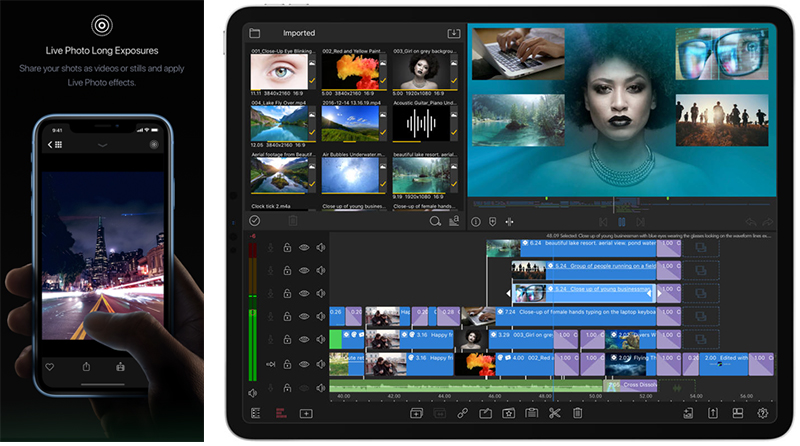
Task: Pause playback in the preview controls
Action: tap(621, 222)
